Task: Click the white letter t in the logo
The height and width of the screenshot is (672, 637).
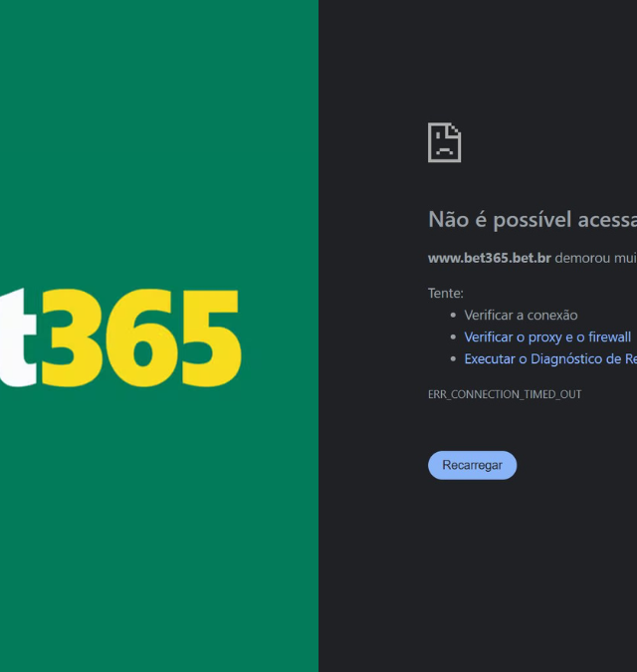Action: point(18,337)
